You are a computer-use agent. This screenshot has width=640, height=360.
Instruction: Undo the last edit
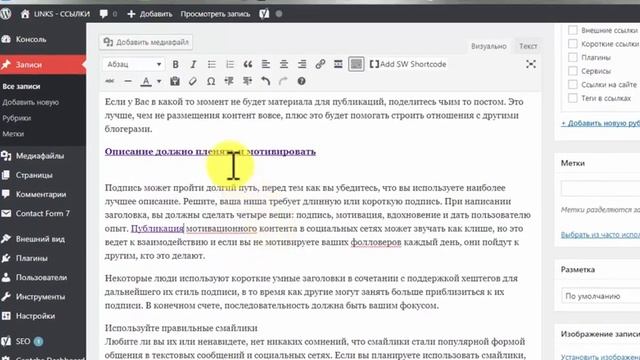(265, 81)
